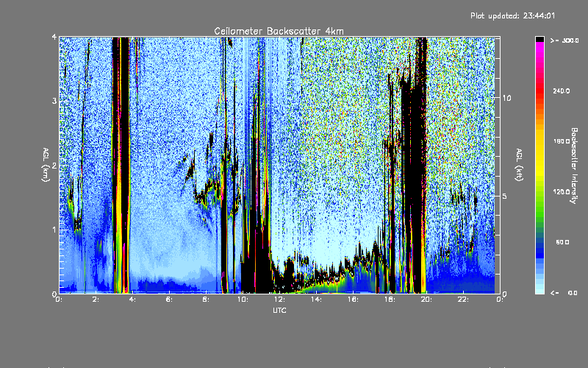Viewport: 588px width, 368px height.
Task: Click the '12:' x-axis time tick label
Action: [279, 300]
